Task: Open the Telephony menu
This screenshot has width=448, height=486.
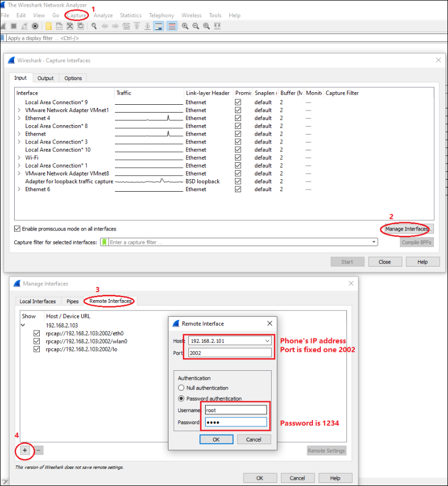Action: [161, 15]
